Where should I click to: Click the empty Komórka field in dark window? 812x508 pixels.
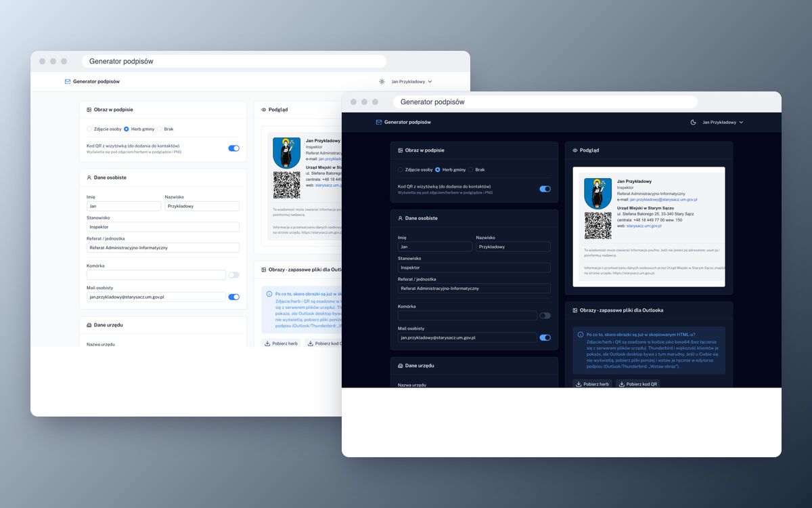468,316
